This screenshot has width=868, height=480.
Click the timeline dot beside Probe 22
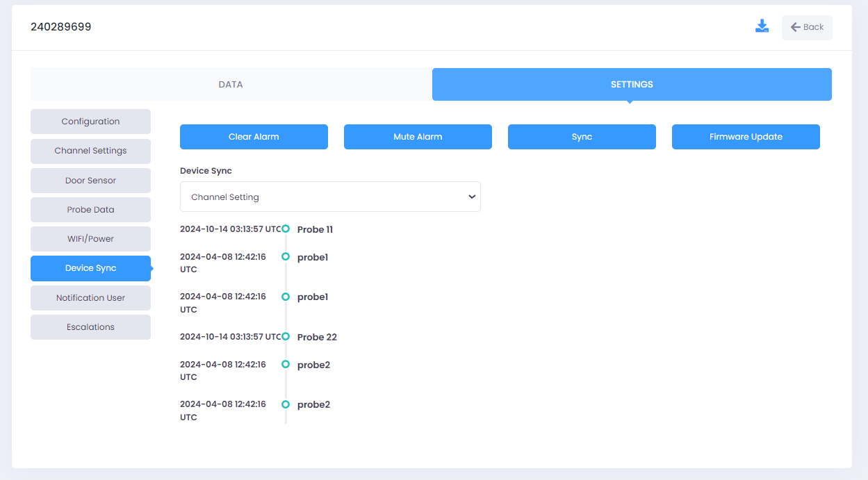[x=286, y=336]
